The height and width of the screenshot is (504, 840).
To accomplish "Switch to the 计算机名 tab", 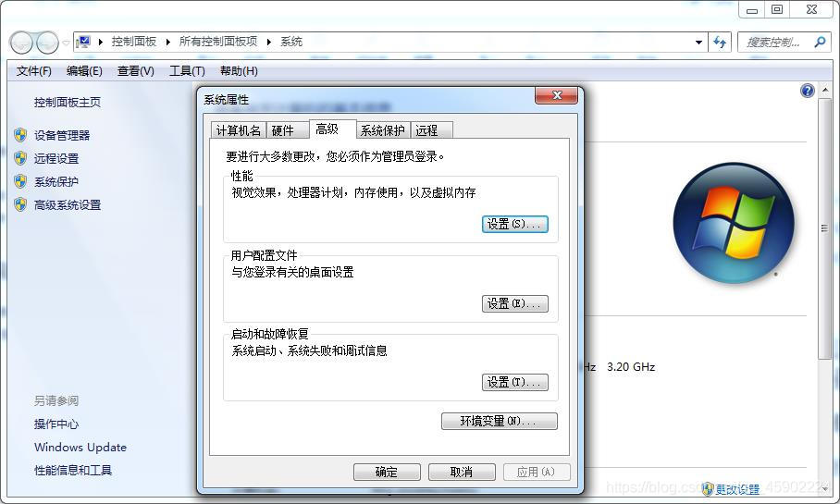I will [238, 130].
